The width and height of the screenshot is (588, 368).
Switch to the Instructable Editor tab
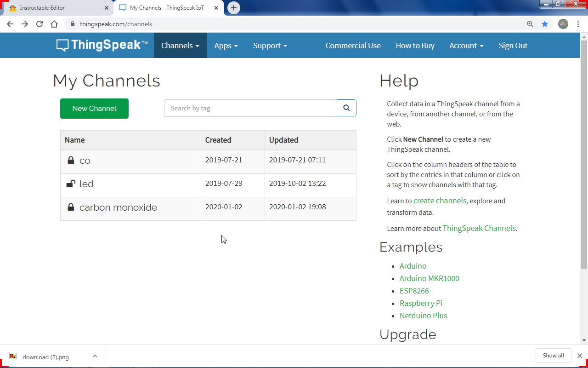pyautogui.click(x=57, y=8)
